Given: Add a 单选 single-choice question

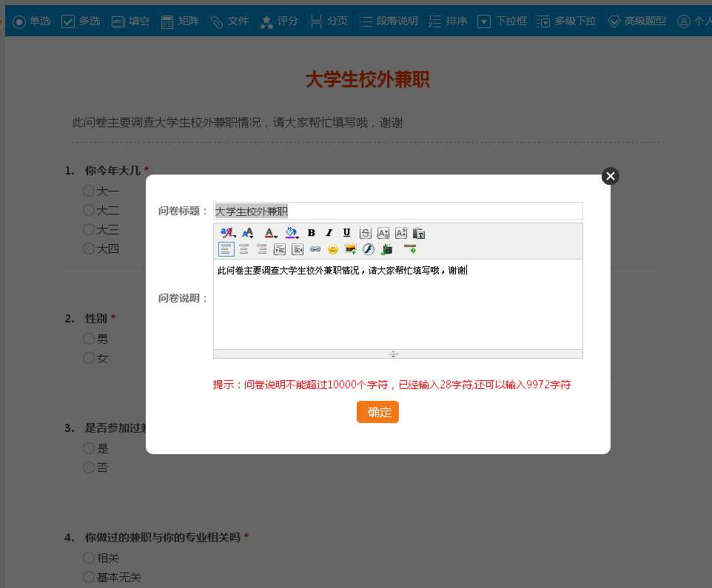Looking at the screenshot, I should (32, 21).
